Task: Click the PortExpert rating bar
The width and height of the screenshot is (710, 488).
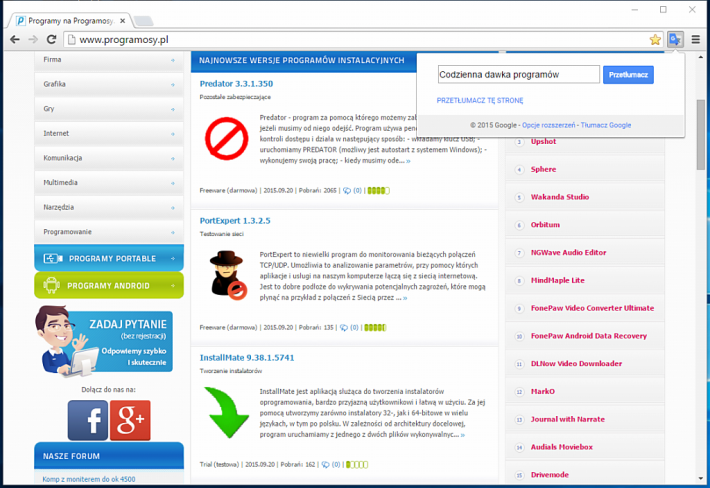Action: [375, 327]
